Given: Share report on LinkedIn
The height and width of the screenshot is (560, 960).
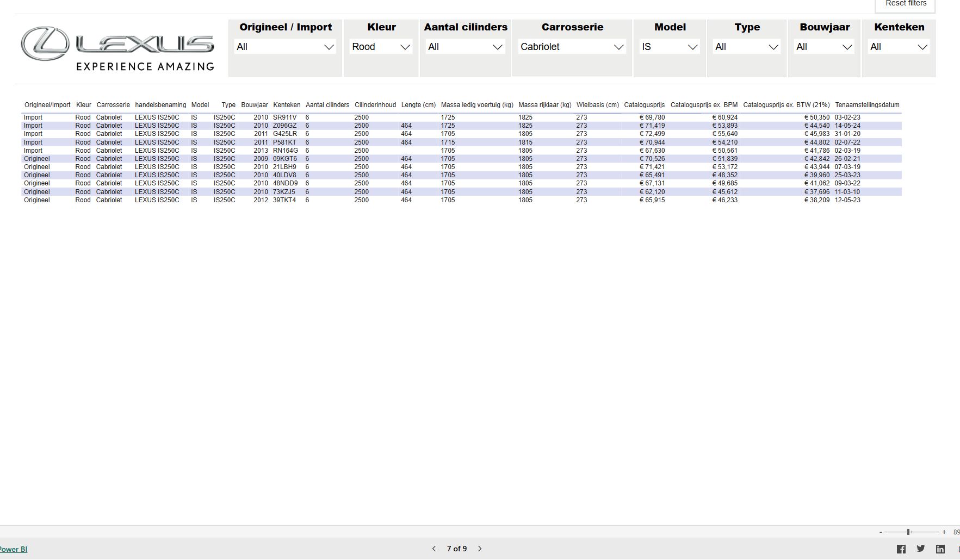Looking at the screenshot, I should [x=940, y=549].
